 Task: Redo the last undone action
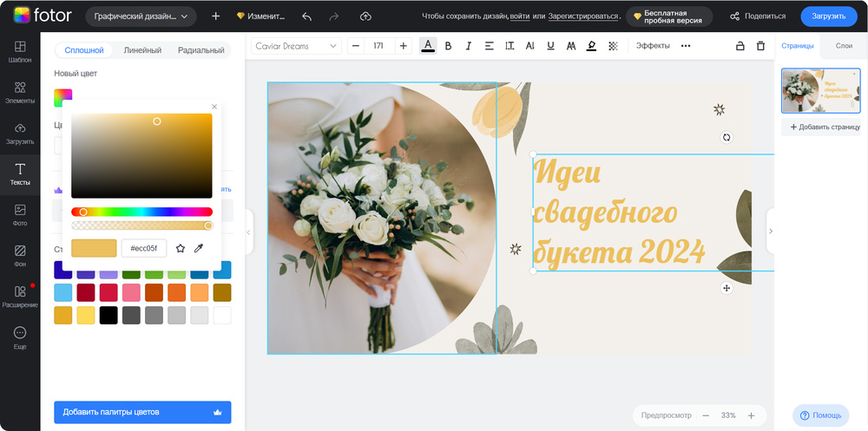pos(334,16)
